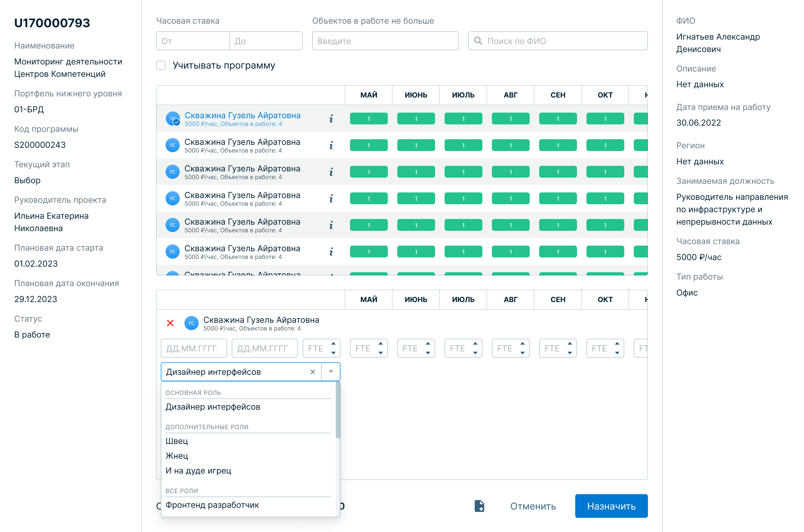Click the magnifier icon in the ФИО search field
Image resolution: width=804 pixels, height=532 pixels.
(478, 41)
